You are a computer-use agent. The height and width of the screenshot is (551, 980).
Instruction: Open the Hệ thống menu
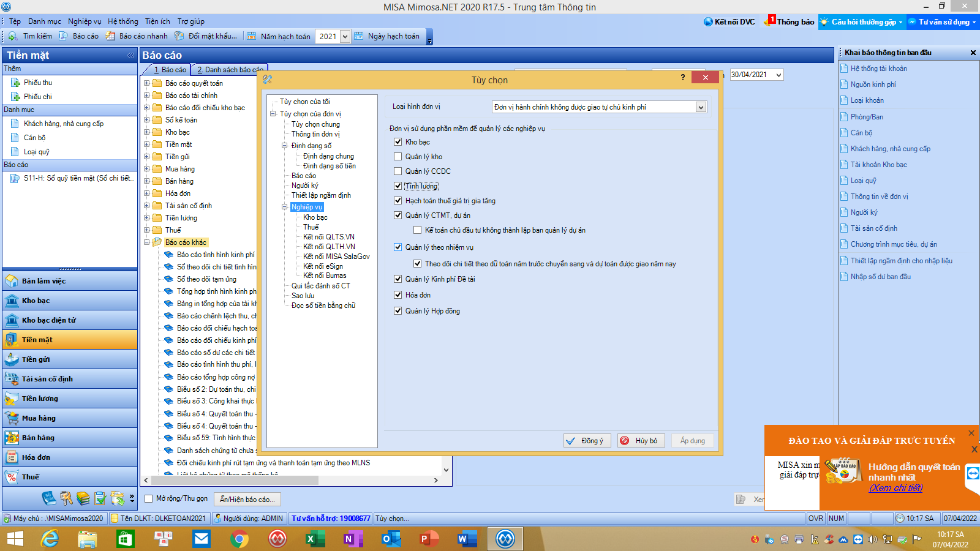[123, 21]
